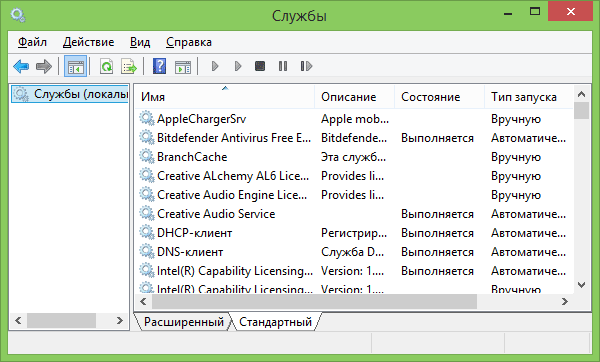Click the Служба D... description cell
Image resolution: width=600 pixels, height=362 pixels.
[x=352, y=252]
